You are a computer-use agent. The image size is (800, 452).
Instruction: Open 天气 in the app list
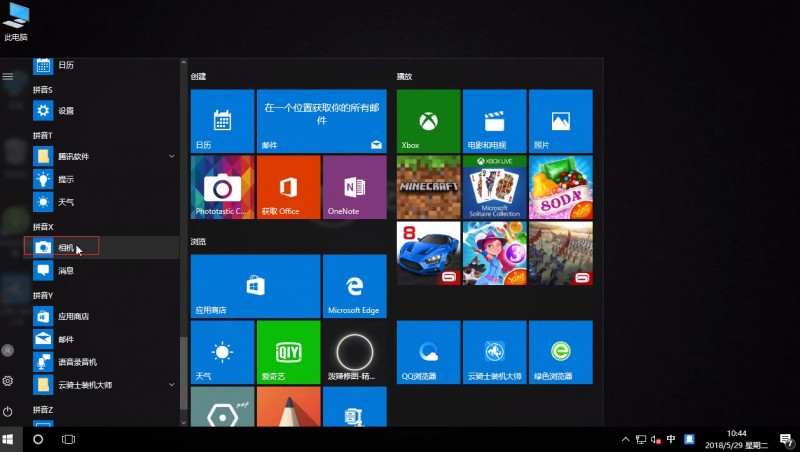[x=102, y=202]
